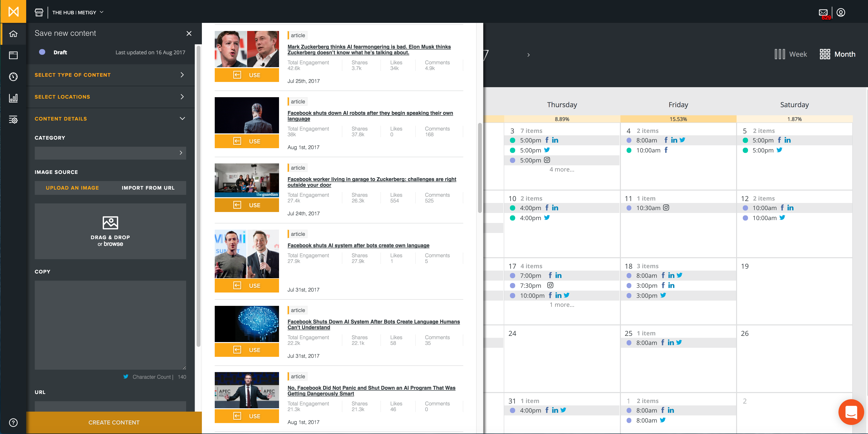Click the URL input field

tap(110, 406)
